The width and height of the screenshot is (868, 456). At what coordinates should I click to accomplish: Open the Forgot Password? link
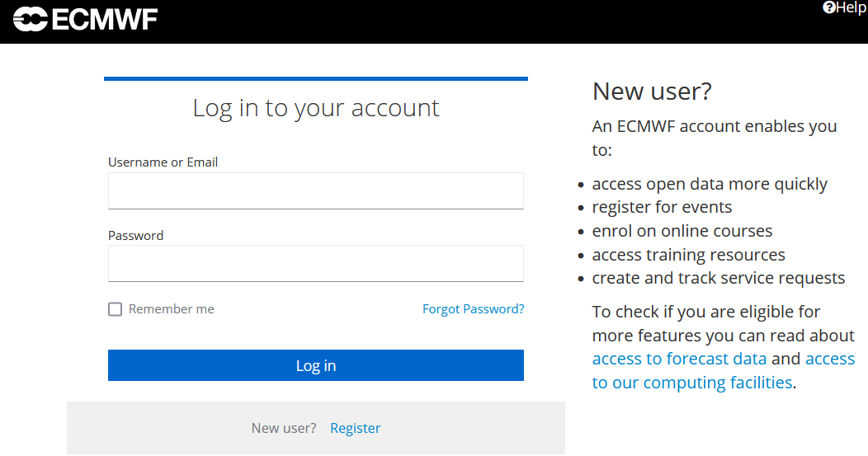pos(473,309)
